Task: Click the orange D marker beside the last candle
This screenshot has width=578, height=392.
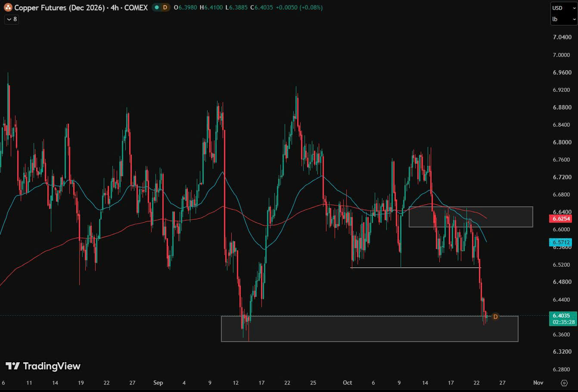Action: coord(495,317)
